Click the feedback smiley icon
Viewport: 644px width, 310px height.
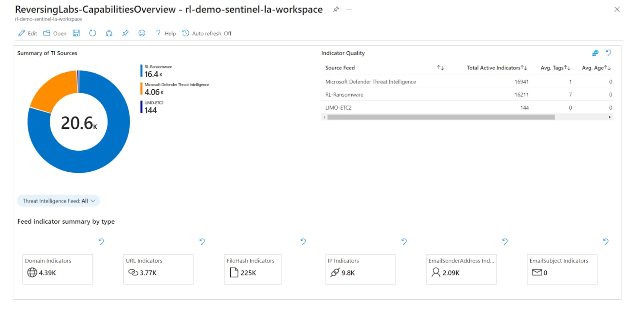[142, 33]
